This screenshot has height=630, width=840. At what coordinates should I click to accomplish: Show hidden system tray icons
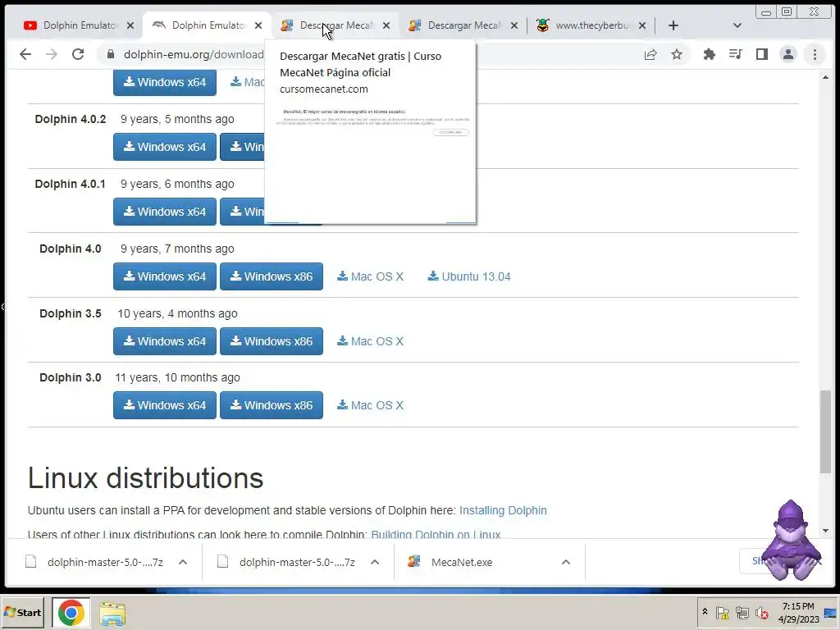coord(705,612)
